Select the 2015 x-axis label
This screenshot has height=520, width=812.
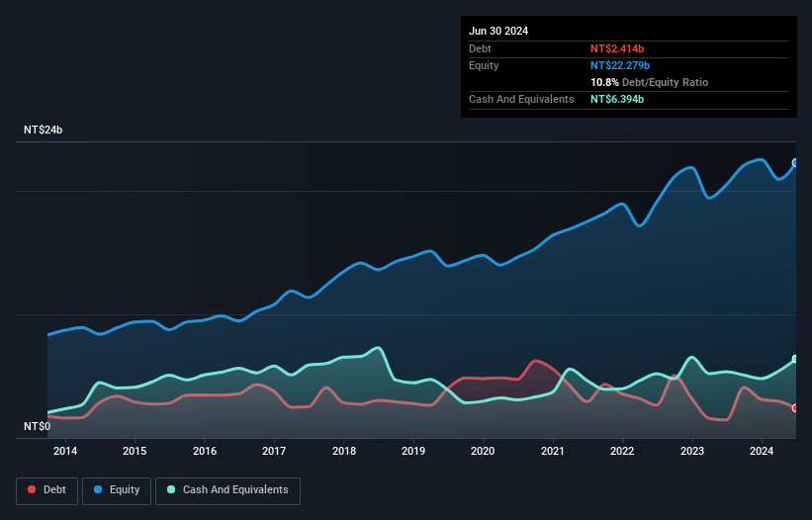pyautogui.click(x=135, y=451)
